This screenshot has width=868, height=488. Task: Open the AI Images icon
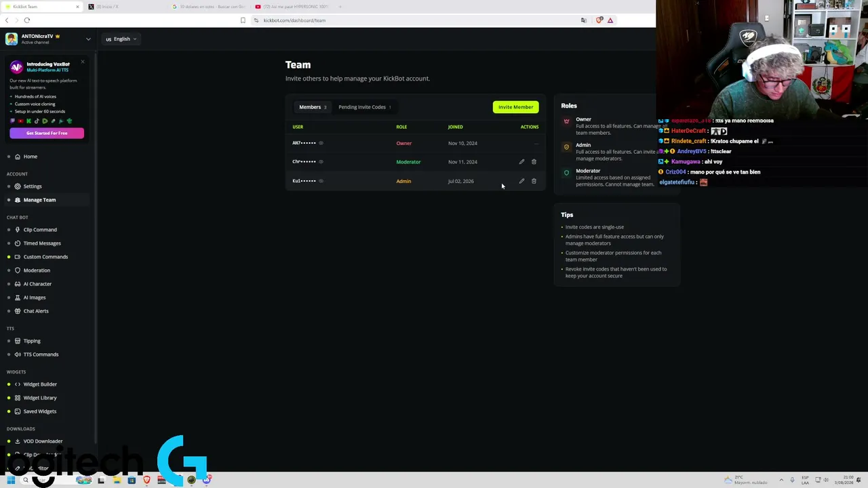point(18,298)
